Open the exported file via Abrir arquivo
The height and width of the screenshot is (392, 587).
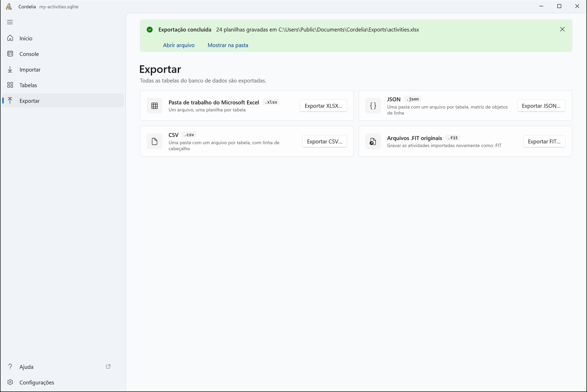[x=179, y=45]
